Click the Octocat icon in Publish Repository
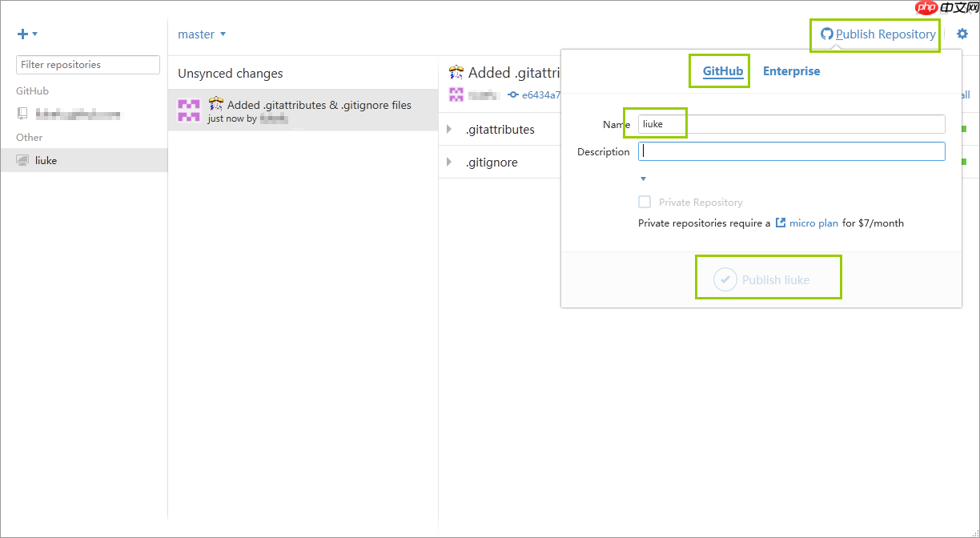Image resolution: width=980 pixels, height=538 pixels. [828, 34]
